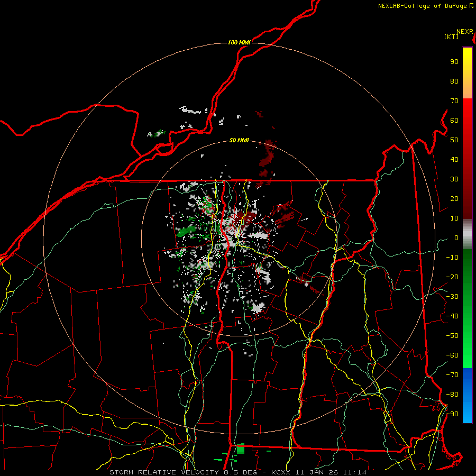The image size is (476, 476).
Task: Click the -60 value on the velocity scale
Action: 452,355
